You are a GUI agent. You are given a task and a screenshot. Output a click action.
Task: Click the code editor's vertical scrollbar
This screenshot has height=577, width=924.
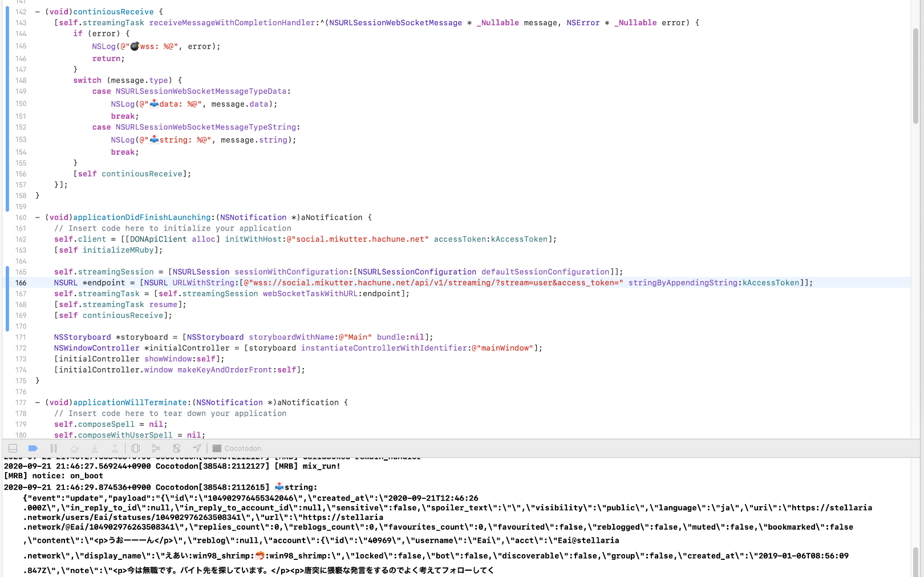tap(916, 74)
